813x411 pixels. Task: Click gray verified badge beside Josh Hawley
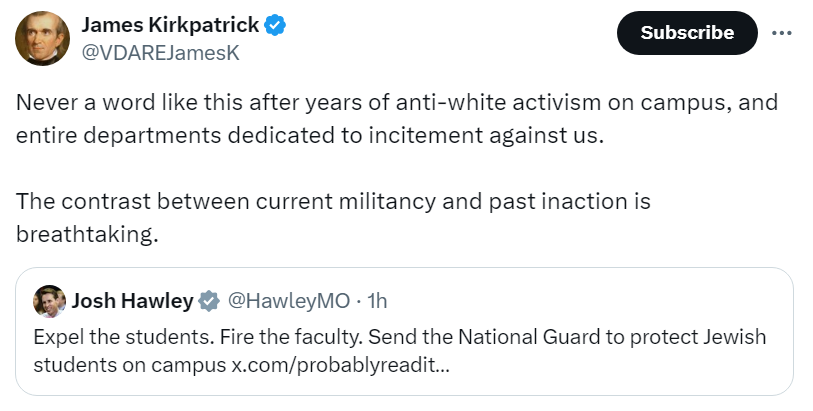(208, 300)
